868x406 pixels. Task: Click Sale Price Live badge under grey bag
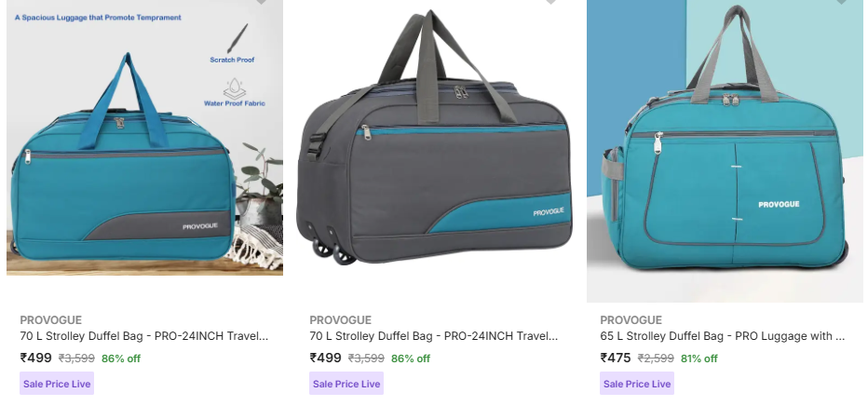pos(346,384)
